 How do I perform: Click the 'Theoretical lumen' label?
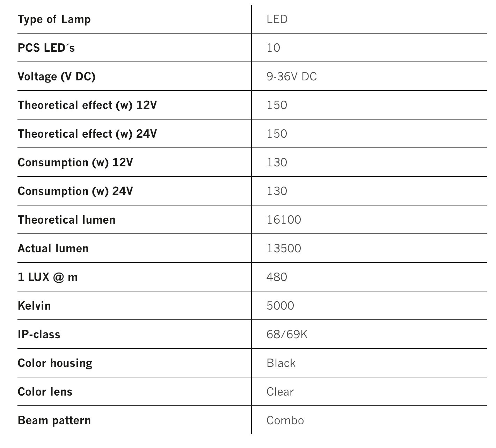tap(66, 220)
